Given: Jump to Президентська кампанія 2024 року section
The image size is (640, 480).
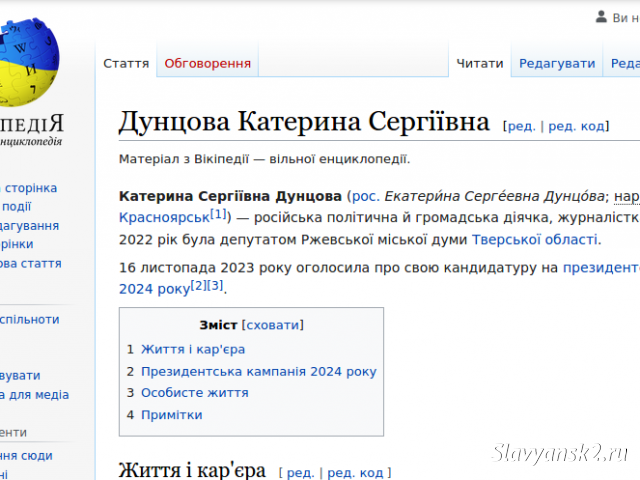Looking at the screenshot, I should point(259,372).
